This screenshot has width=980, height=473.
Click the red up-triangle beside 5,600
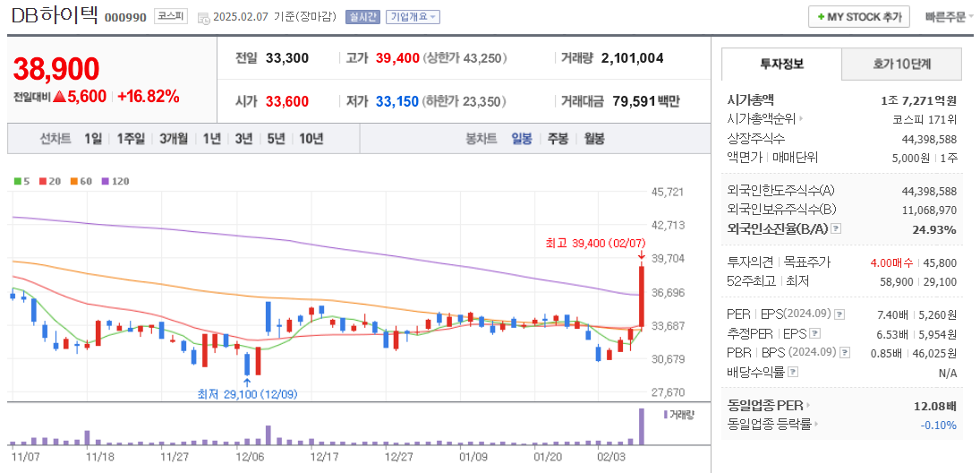pyautogui.click(x=60, y=97)
